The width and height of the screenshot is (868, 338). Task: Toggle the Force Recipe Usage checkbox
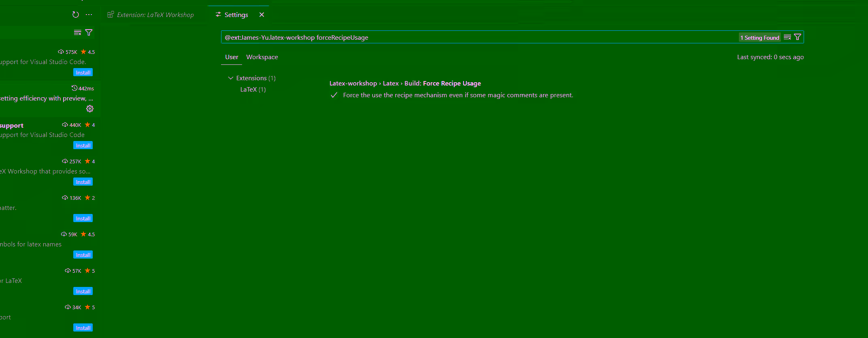tap(334, 95)
